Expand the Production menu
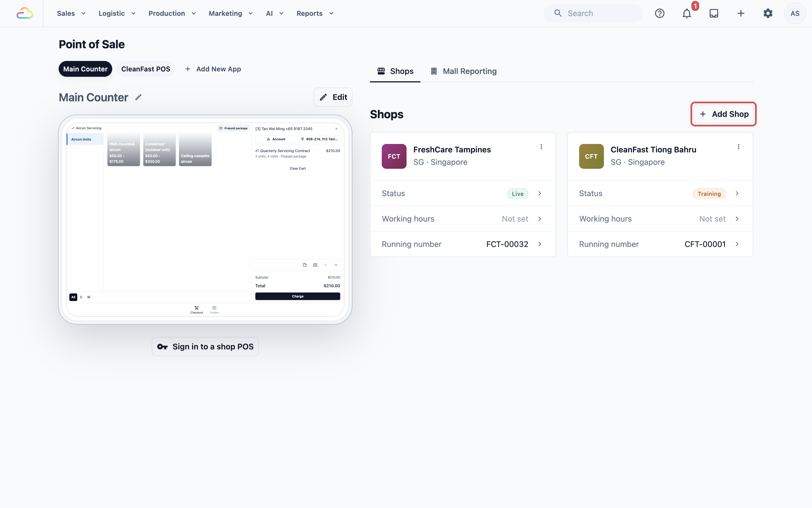812x508 pixels. tap(172, 14)
